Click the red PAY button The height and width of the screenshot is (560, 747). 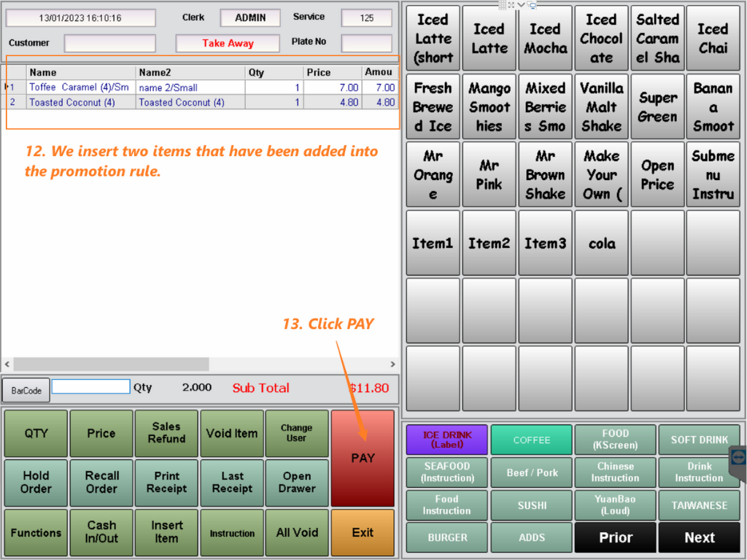363,458
